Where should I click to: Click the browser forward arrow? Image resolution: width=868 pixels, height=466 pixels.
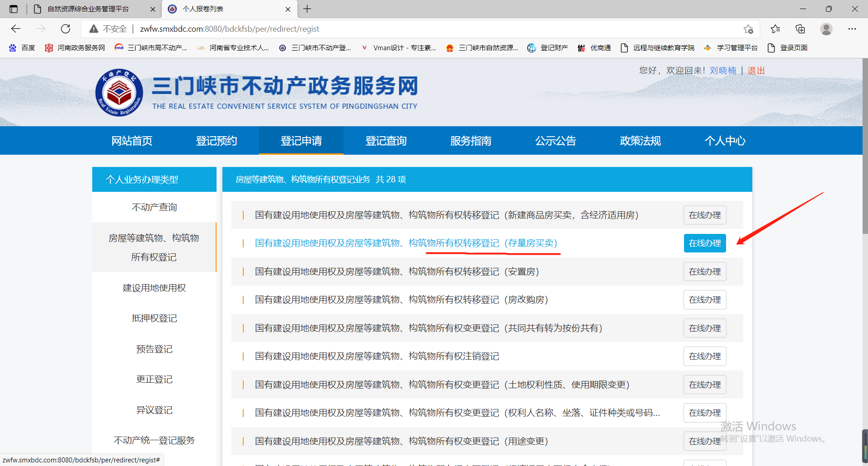41,29
